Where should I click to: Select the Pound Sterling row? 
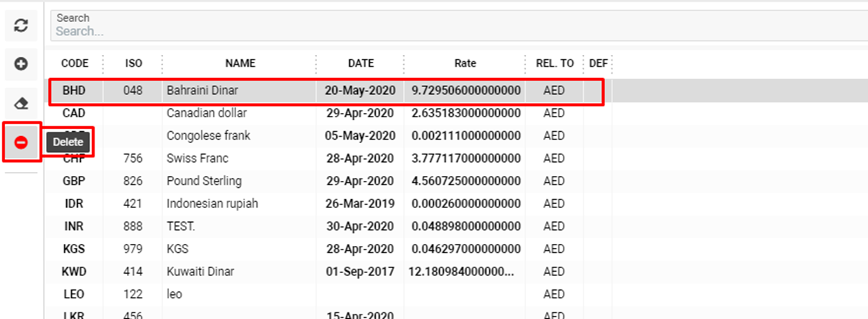pyautogui.click(x=204, y=181)
